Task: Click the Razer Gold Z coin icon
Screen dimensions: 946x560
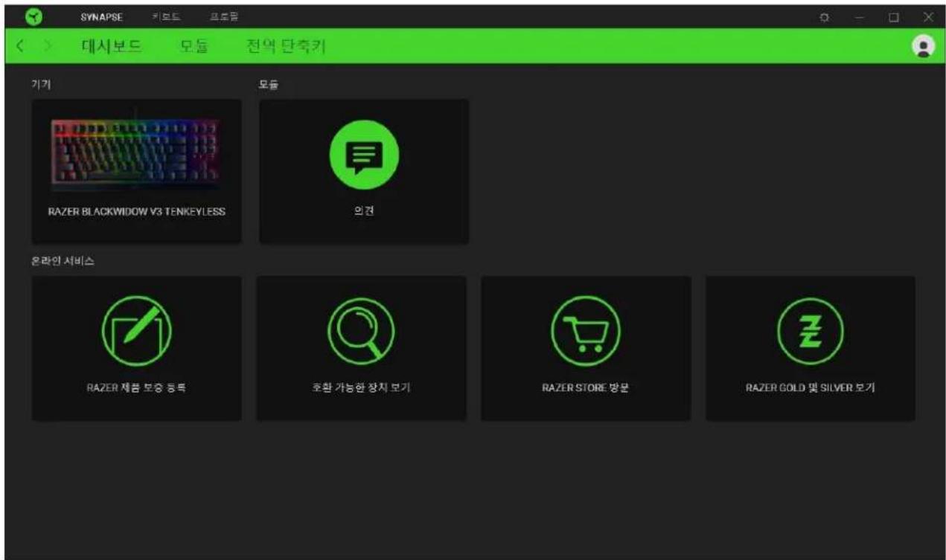Action: point(811,329)
